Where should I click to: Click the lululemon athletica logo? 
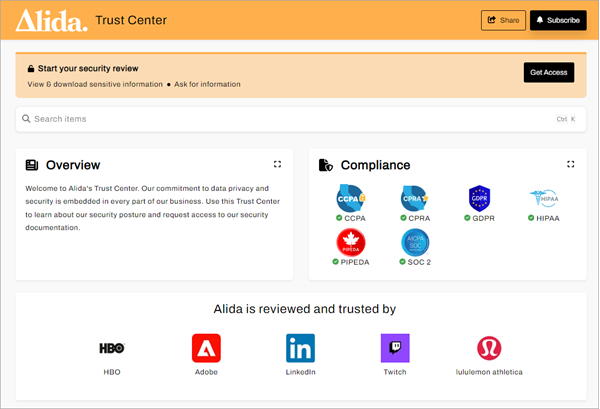489,348
